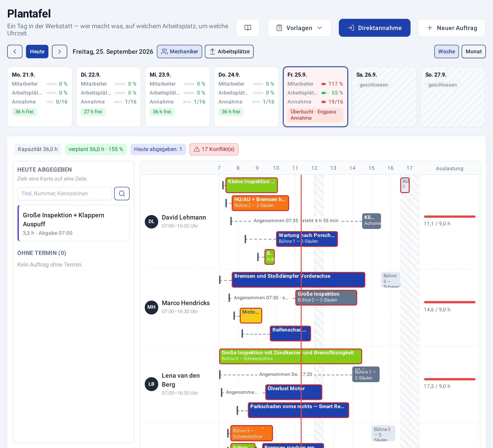
Task: Go to next day with right chevron
Action: [x=59, y=52]
